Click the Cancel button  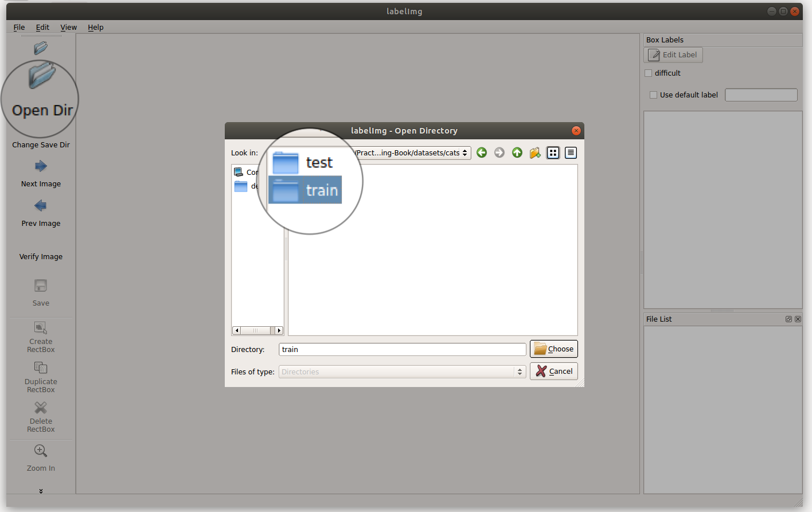pyautogui.click(x=554, y=371)
